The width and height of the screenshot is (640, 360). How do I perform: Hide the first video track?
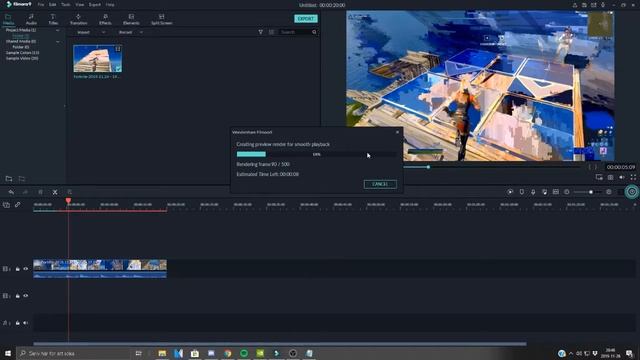(x=26, y=269)
